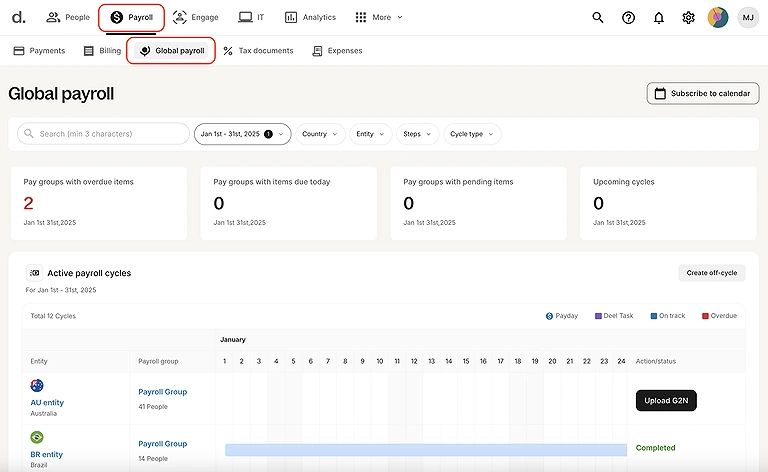Open the search magnifier in top bar
This screenshot has height=472, width=768.
point(598,18)
